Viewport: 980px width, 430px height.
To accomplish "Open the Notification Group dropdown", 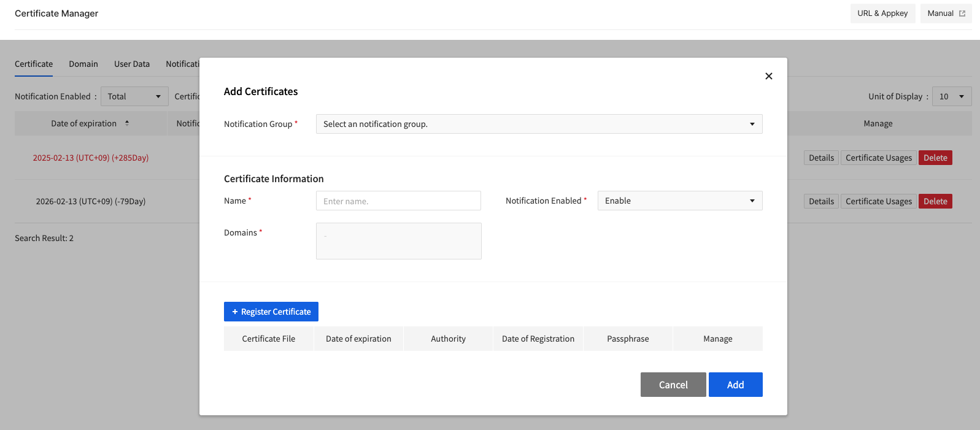I will point(539,124).
